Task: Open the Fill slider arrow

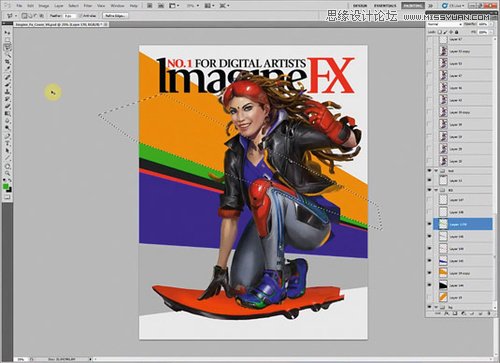Action: 491,32
